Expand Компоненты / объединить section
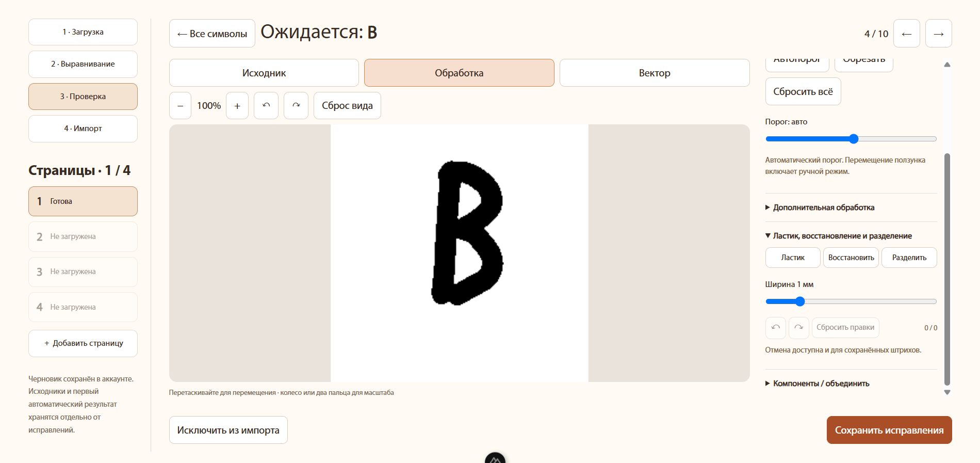This screenshot has width=980, height=463. [x=817, y=384]
